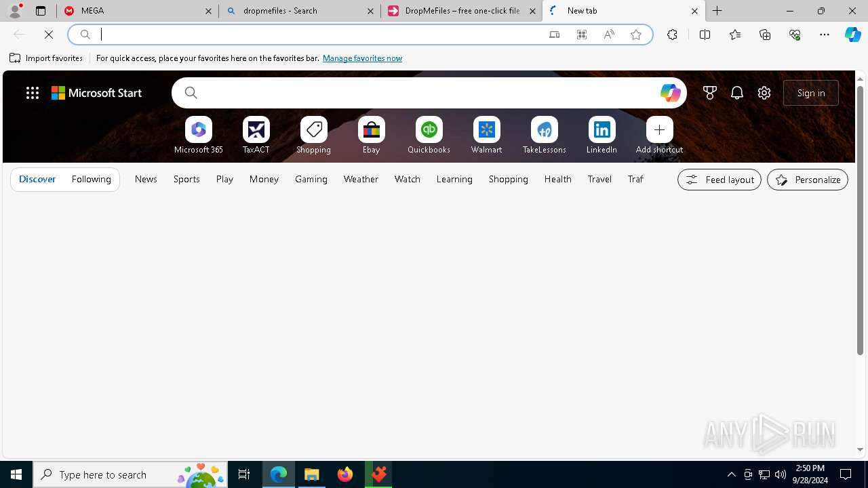Click Import favorites
This screenshot has height=488, width=868.
[46, 58]
